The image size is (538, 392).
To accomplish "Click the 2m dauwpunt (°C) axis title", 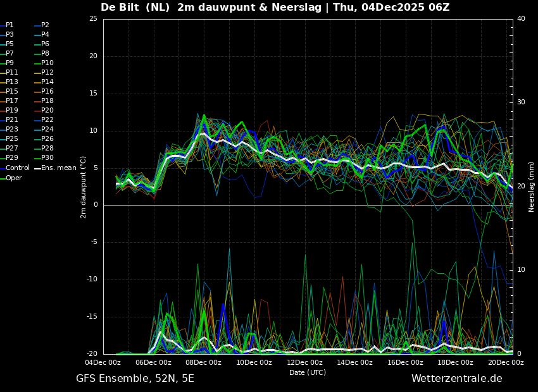I will coord(83,187).
